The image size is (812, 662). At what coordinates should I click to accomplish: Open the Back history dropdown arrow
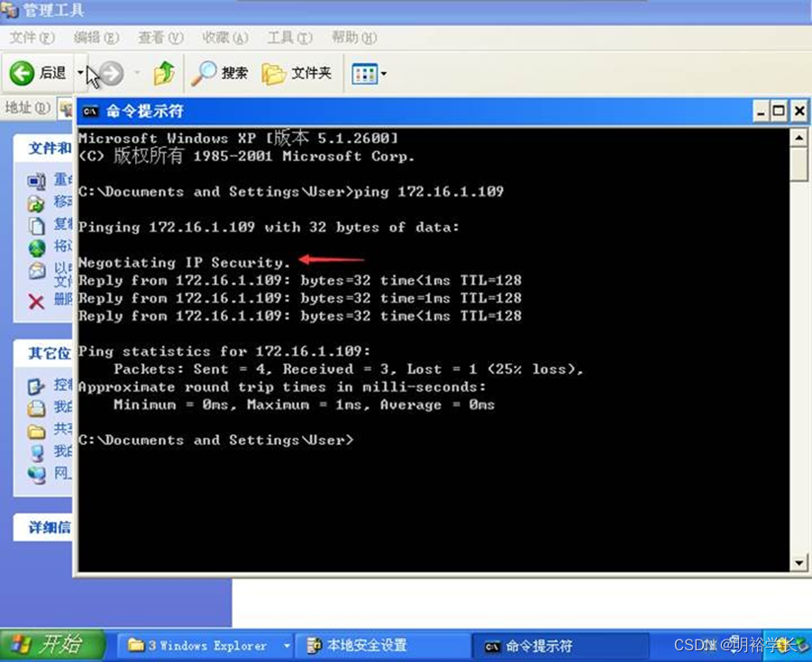click(80, 73)
